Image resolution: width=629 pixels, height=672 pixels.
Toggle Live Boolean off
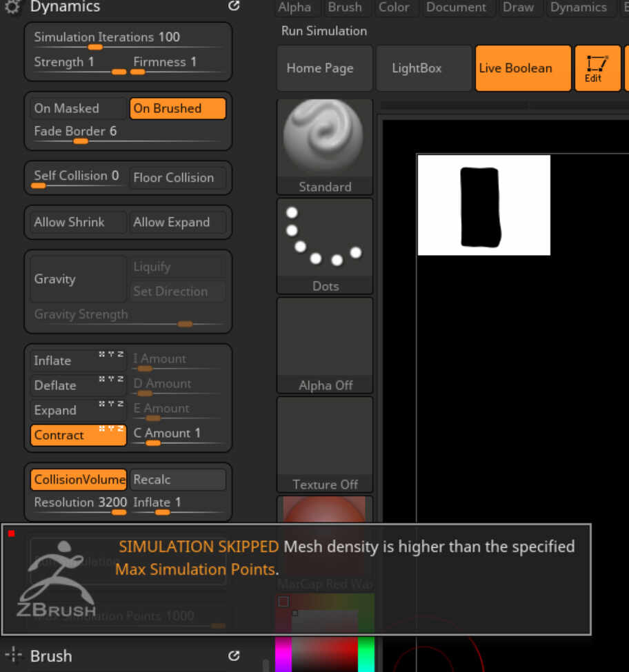click(x=523, y=68)
